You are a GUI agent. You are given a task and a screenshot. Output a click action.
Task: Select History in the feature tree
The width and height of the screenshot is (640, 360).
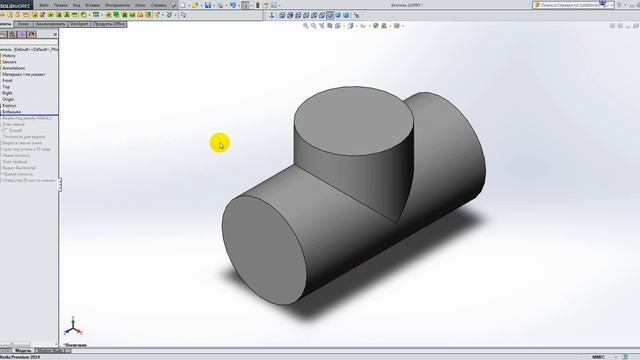pos(9,56)
